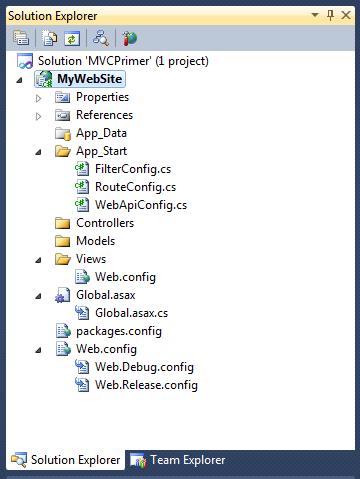Viewport: 360px width, 479px height.
Task: Click the ASP.NET Configuration toolbar icon
Action: tap(129, 38)
